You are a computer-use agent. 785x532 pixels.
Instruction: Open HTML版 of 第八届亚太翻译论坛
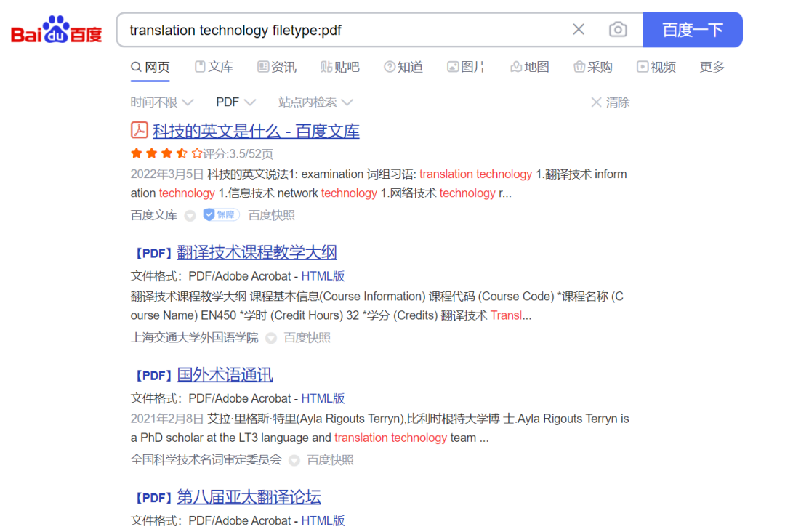point(323,520)
